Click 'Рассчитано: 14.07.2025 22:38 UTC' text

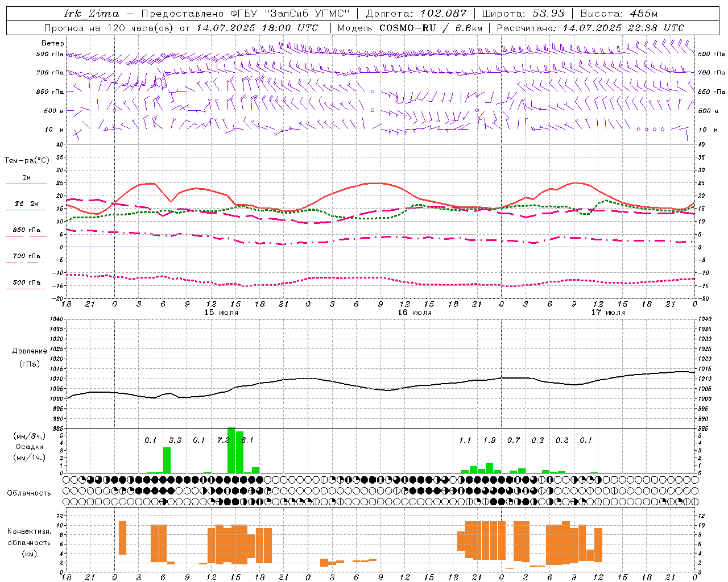tap(590, 28)
